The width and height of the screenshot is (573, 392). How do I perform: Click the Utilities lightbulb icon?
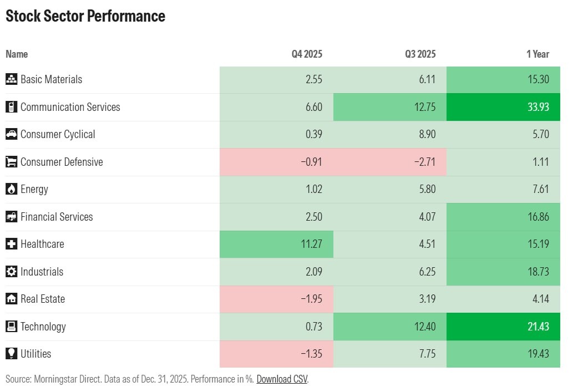(x=11, y=354)
